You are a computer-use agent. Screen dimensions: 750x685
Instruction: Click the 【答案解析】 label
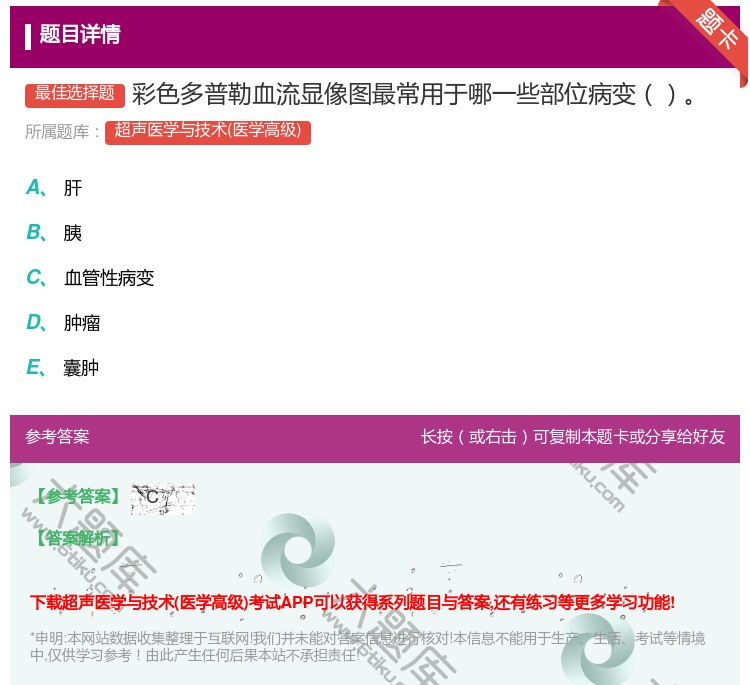(77, 538)
